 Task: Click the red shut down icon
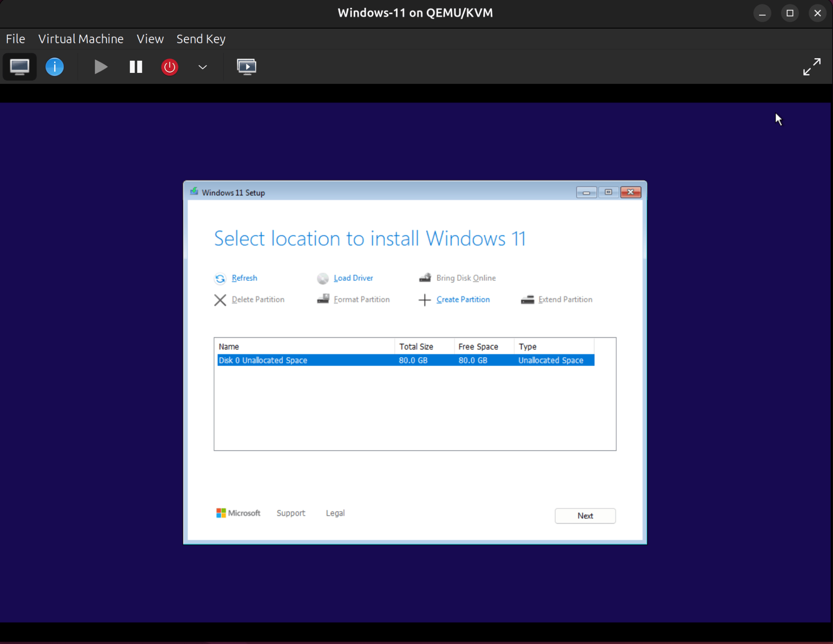tap(169, 66)
